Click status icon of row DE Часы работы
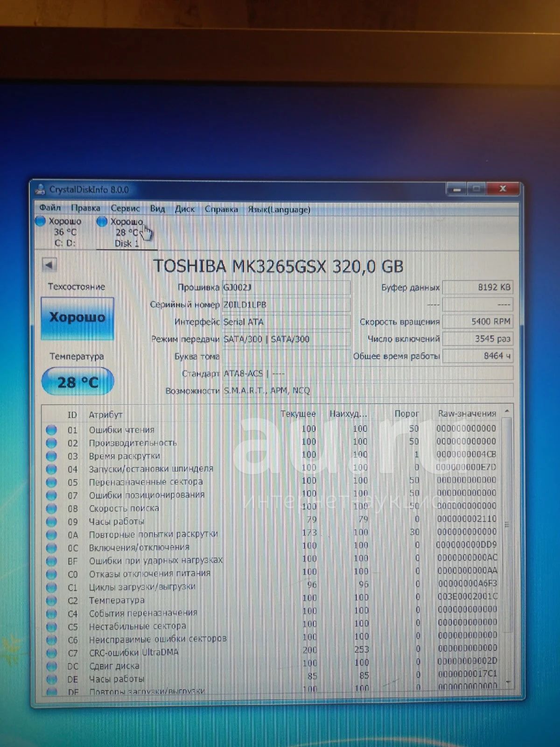 pos(51,679)
